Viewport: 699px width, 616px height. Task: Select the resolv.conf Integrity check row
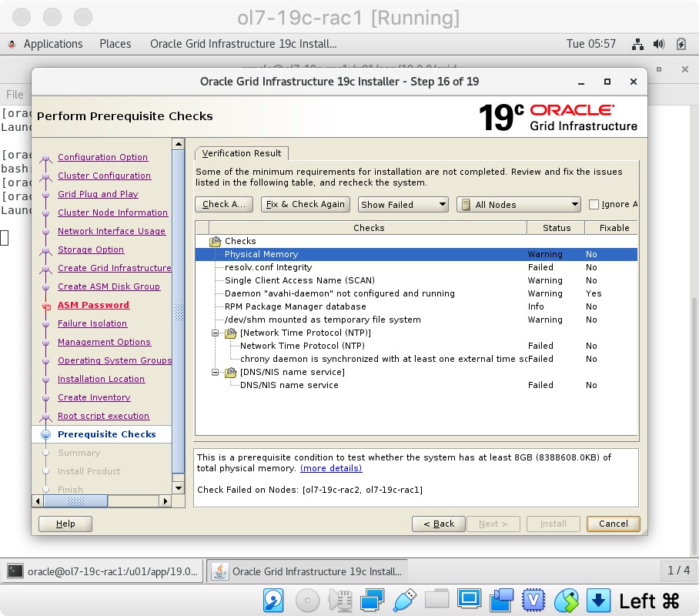click(416, 267)
